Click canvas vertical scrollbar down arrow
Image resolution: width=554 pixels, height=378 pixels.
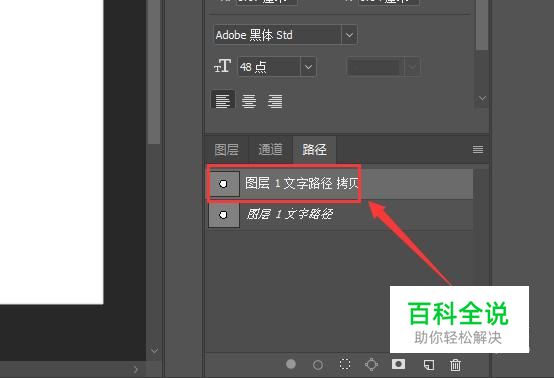[x=154, y=351]
